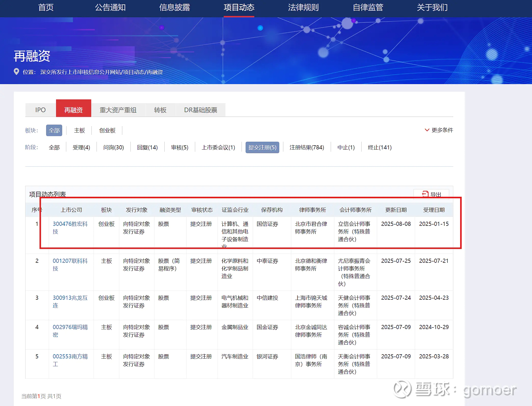Switch to the 重大资产重组 tab
The width and height of the screenshot is (532, 406).
118,110
